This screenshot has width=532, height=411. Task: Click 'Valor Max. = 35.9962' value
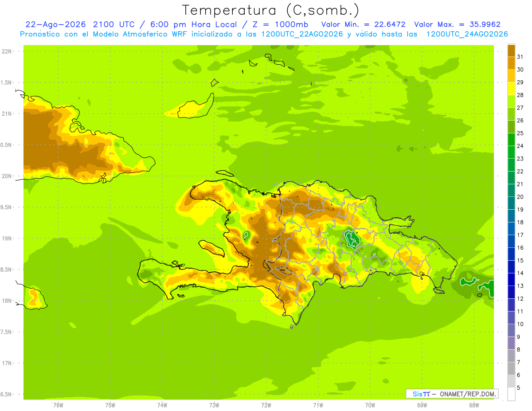(457, 24)
